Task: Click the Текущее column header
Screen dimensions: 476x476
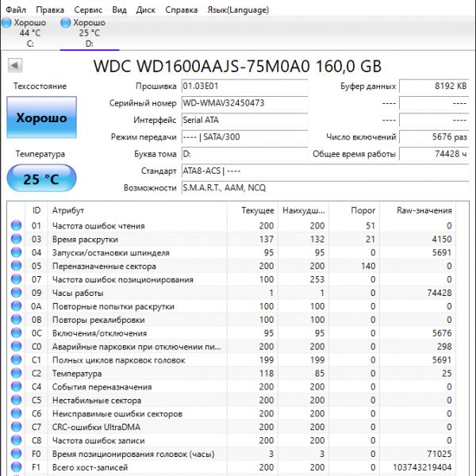Action: click(x=252, y=210)
